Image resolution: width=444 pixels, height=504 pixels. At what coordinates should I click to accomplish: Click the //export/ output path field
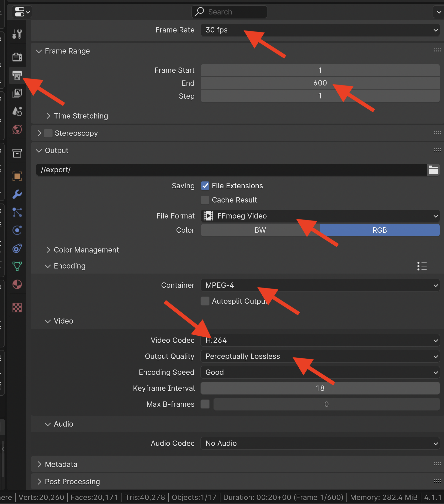point(231,170)
